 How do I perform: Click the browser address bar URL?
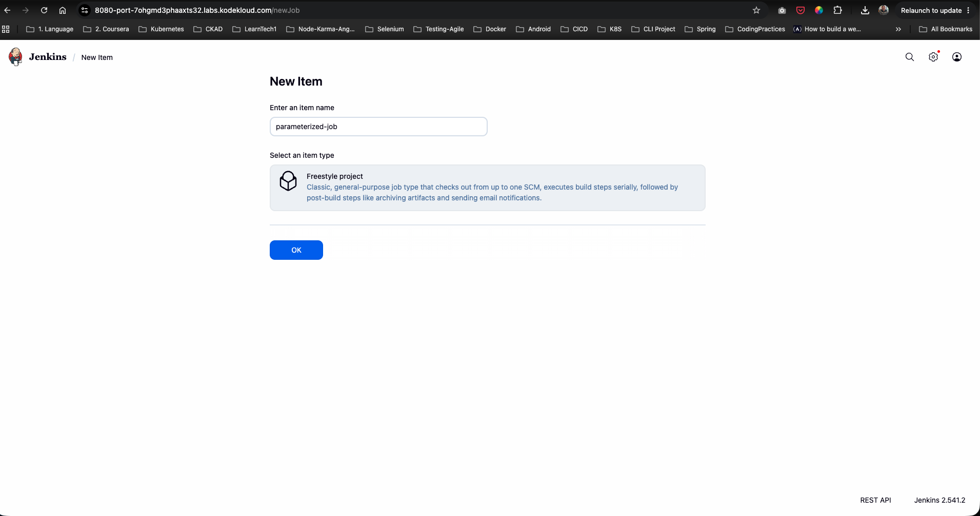pos(197,10)
